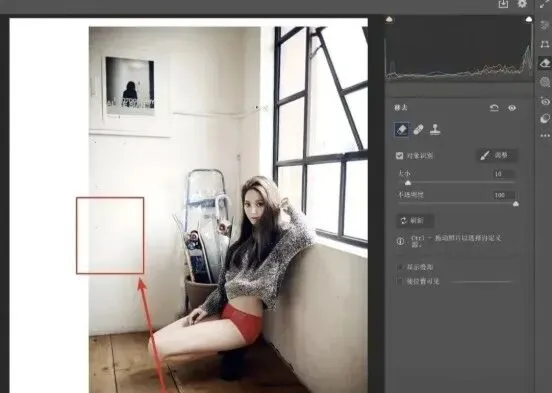Click the info icon beside Ctrl hint
The image size is (552, 393).
(x=400, y=241)
